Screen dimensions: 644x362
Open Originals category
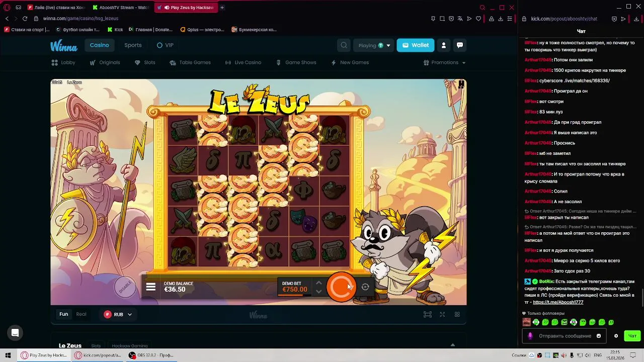pos(105,62)
